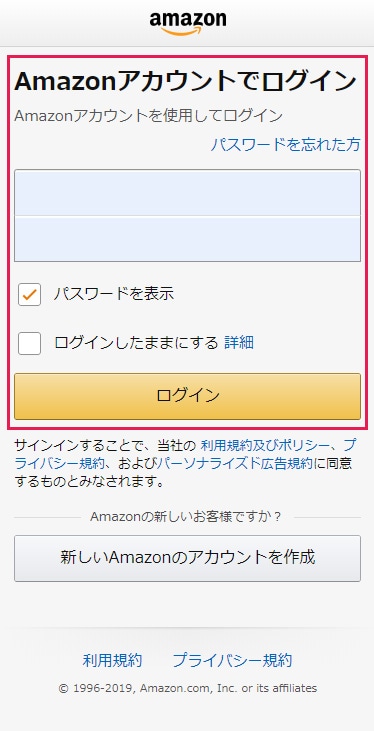Open the 利用規約及びポリシー link
This screenshot has height=731, width=374.
[x=264, y=446]
